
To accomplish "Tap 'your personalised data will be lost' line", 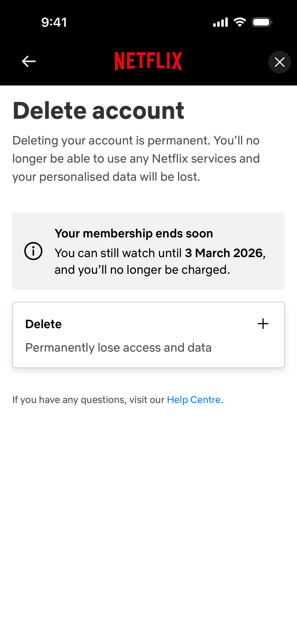I will [x=106, y=177].
